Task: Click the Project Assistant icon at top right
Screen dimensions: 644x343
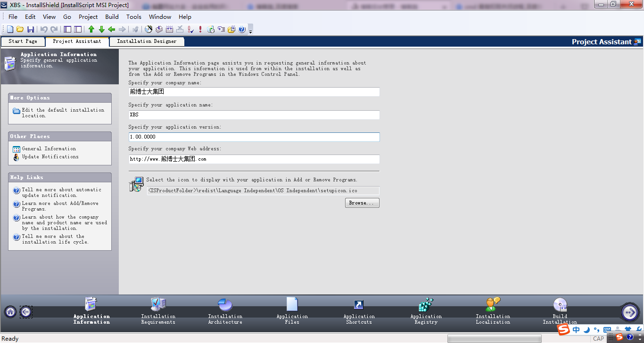Action: coord(637,41)
